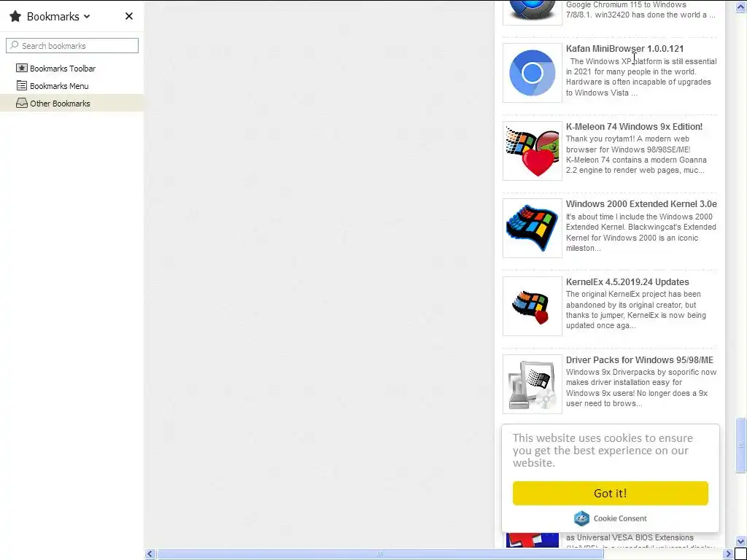Click the 'Google Chromium 115 to Windows' description text
This screenshot has height=560, width=747.
tap(640, 9)
